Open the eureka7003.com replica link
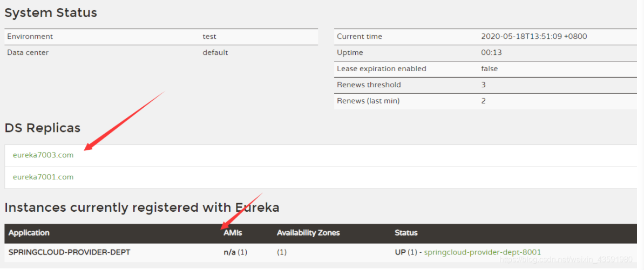The width and height of the screenshot is (644, 270). (x=43, y=155)
